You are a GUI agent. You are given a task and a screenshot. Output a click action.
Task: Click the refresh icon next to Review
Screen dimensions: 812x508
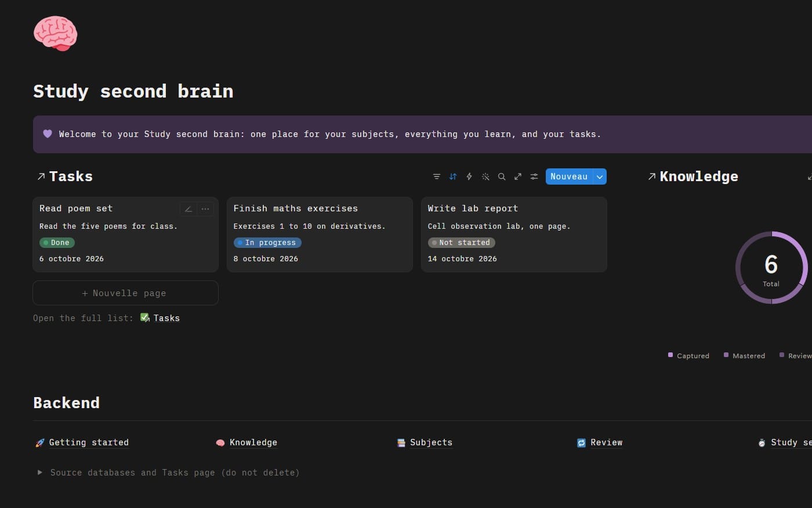[581, 443]
